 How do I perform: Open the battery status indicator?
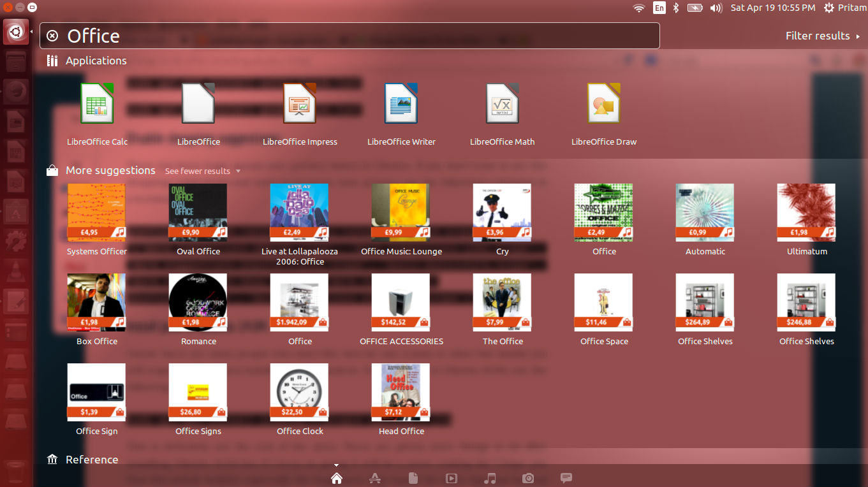(695, 8)
